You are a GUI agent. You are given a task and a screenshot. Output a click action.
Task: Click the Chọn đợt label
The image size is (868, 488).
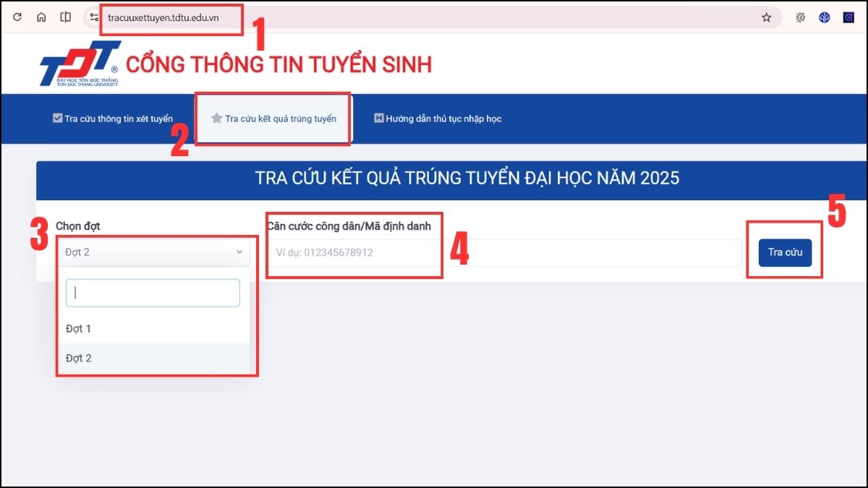[78, 226]
